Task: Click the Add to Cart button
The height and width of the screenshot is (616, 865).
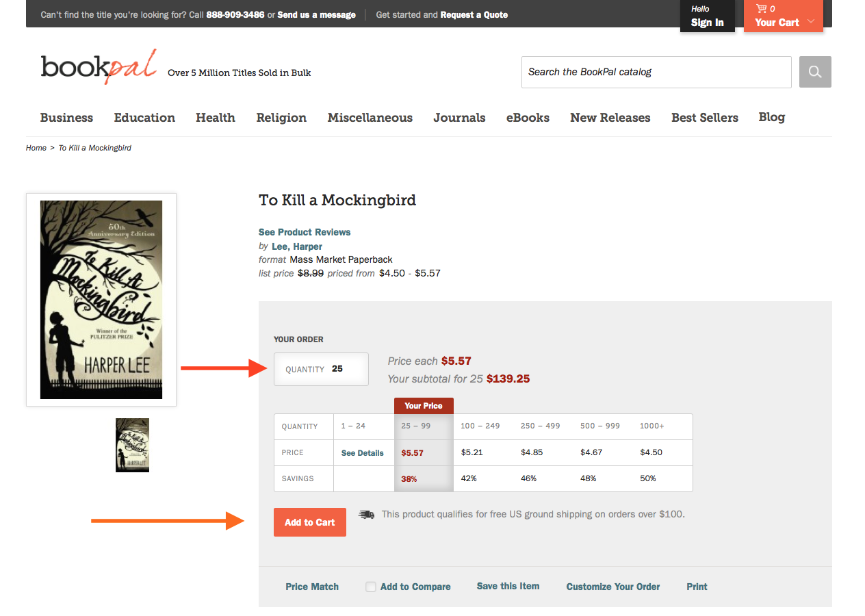Action: click(310, 522)
